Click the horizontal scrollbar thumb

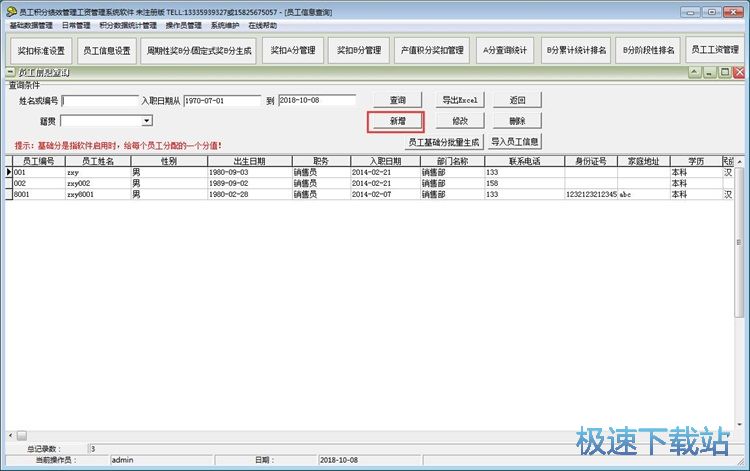22,436
